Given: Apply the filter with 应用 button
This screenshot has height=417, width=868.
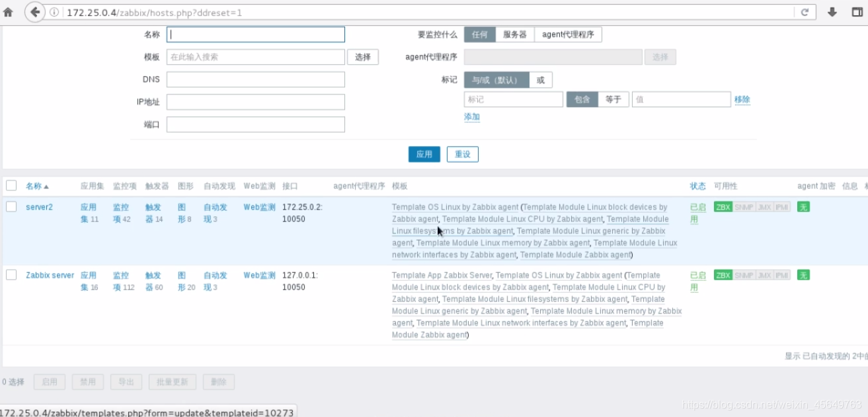Looking at the screenshot, I should coord(424,155).
